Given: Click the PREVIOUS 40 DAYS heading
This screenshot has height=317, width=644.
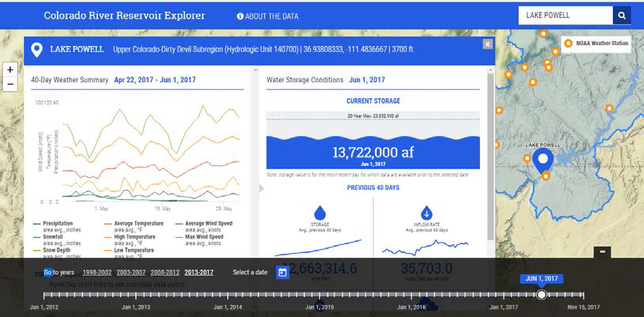Looking at the screenshot, I should tap(373, 187).
